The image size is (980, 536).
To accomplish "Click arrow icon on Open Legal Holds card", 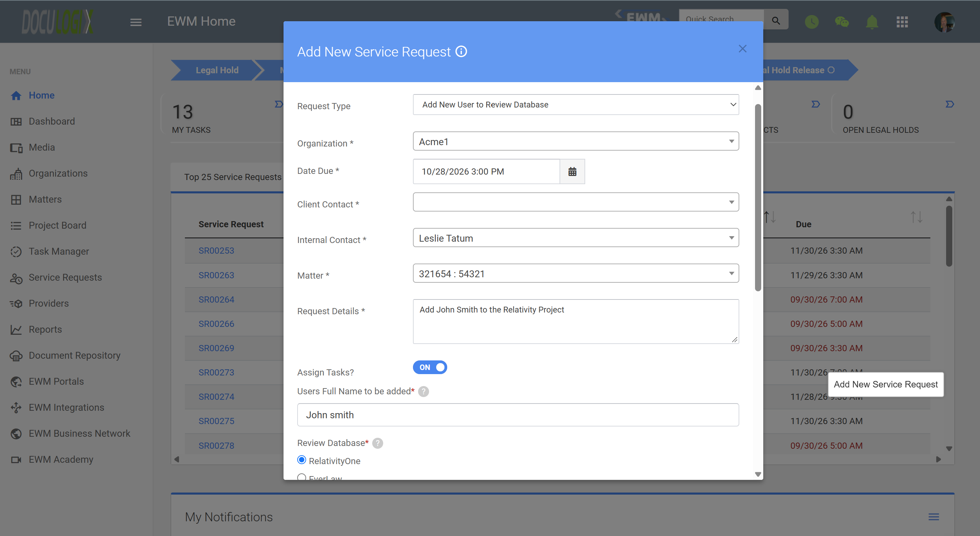I will click(x=950, y=104).
